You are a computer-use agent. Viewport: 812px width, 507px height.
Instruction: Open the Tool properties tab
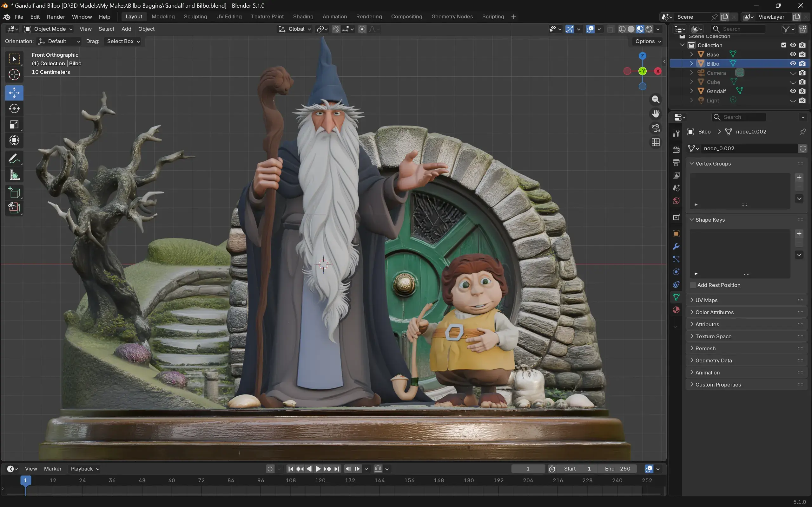click(676, 133)
